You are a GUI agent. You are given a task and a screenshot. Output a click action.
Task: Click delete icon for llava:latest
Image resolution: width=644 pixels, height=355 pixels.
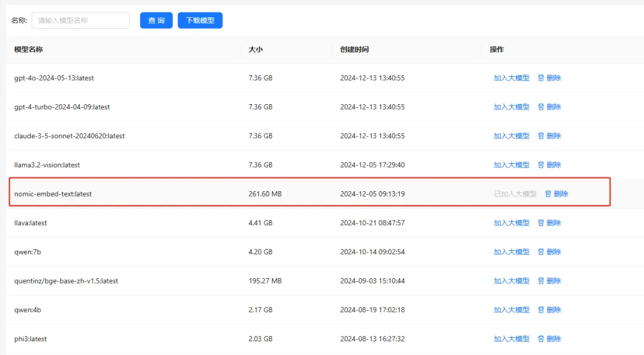pos(541,223)
